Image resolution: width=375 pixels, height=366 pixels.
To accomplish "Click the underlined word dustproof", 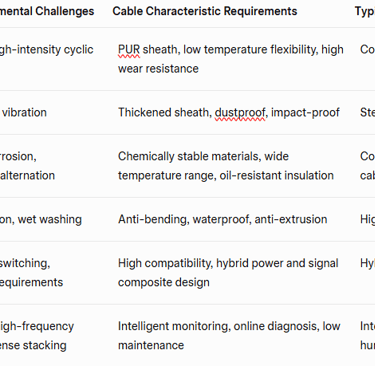I will (240, 113).
